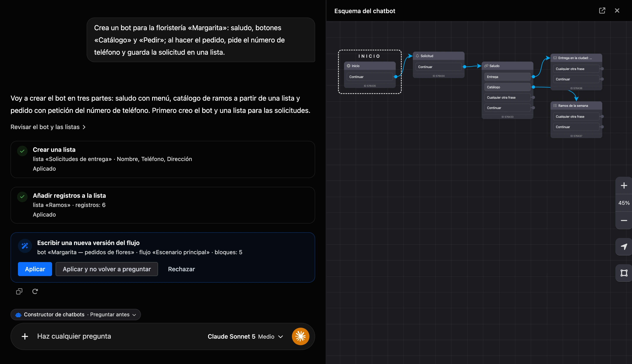Select Continuar in Entrega en la ciudad block
632x364 pixels.
pyautogui.click(x=576, y=79)
